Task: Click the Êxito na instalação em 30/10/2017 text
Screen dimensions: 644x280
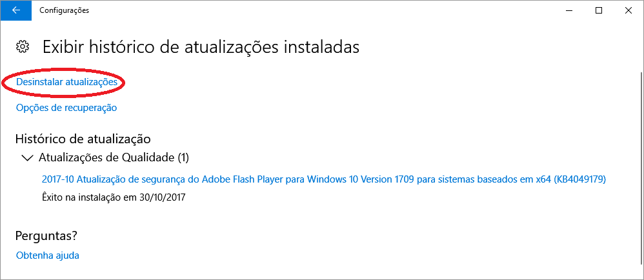Action: click(x=114, y=197)
